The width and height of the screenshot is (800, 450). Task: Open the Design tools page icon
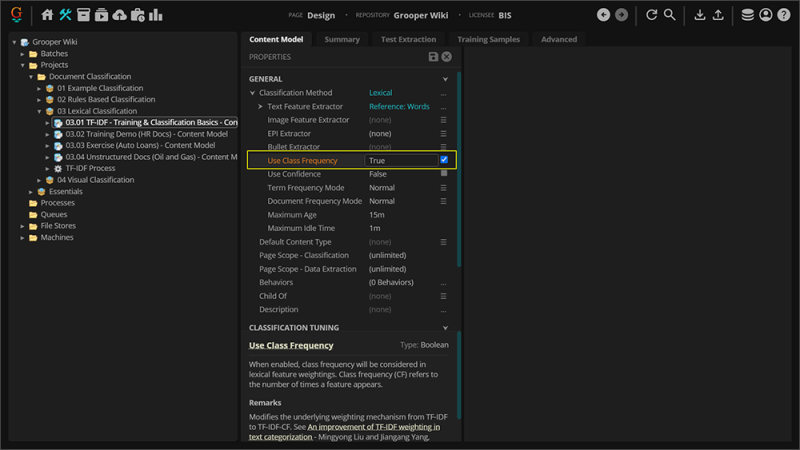66,15
